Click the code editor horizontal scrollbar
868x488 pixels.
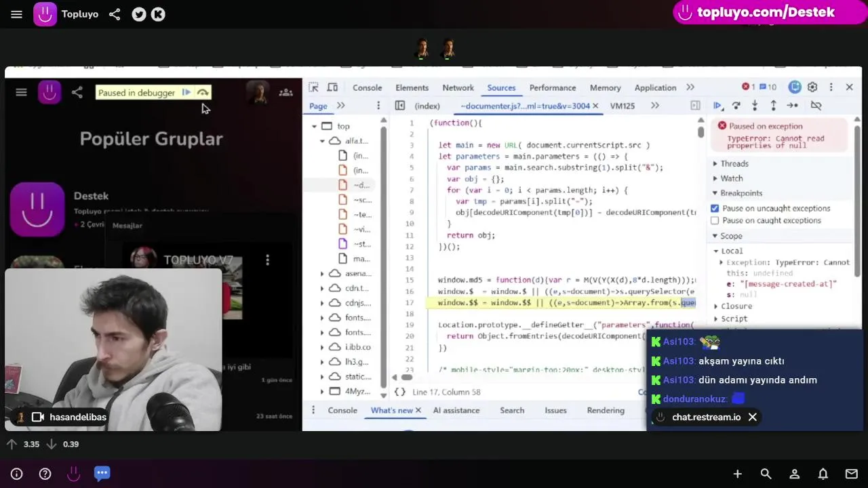(x=406, y=378)
